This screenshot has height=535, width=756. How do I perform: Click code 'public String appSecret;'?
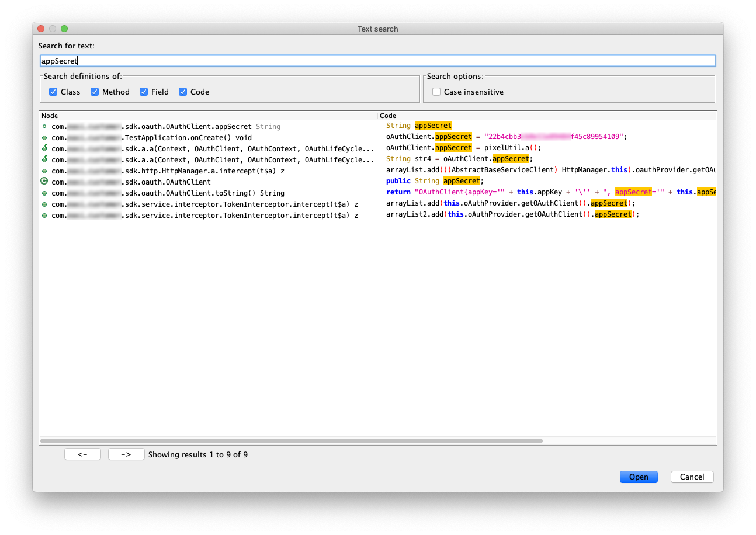pos(435,181)
